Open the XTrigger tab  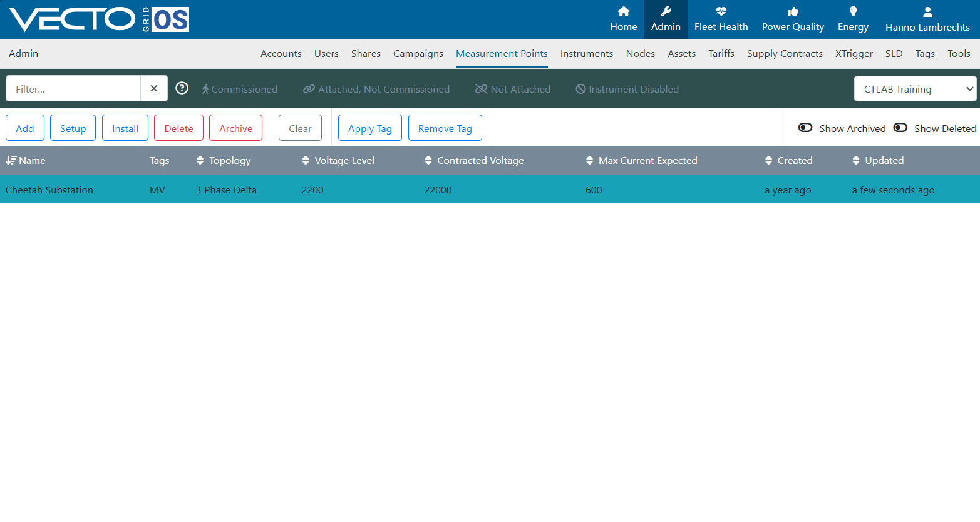coord(854,54)
